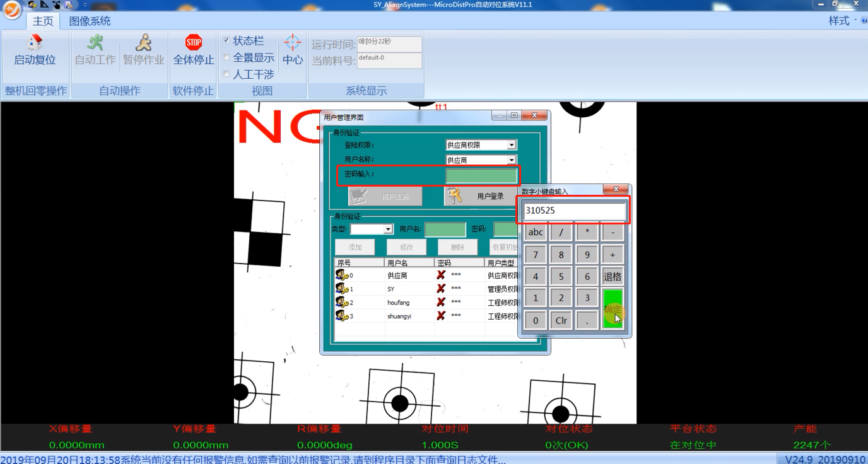Click the green 确定 confirm key
868x464 pixels.
[x=613, y=308]
